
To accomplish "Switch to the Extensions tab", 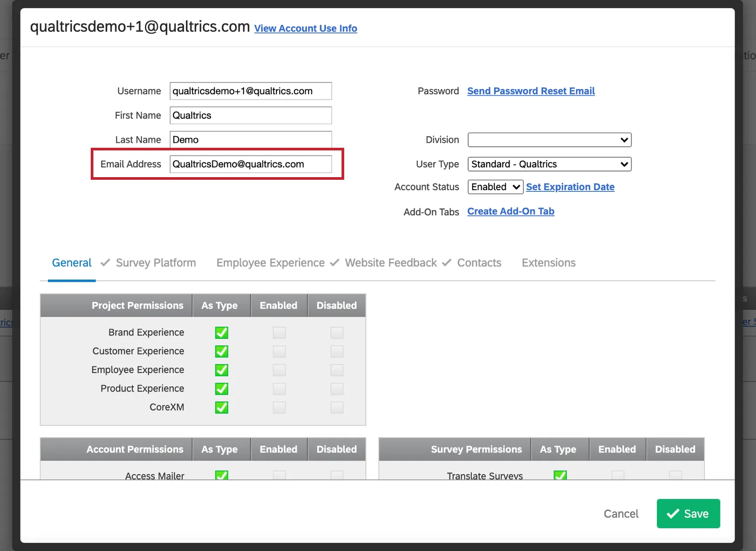I will coord(548,263).
